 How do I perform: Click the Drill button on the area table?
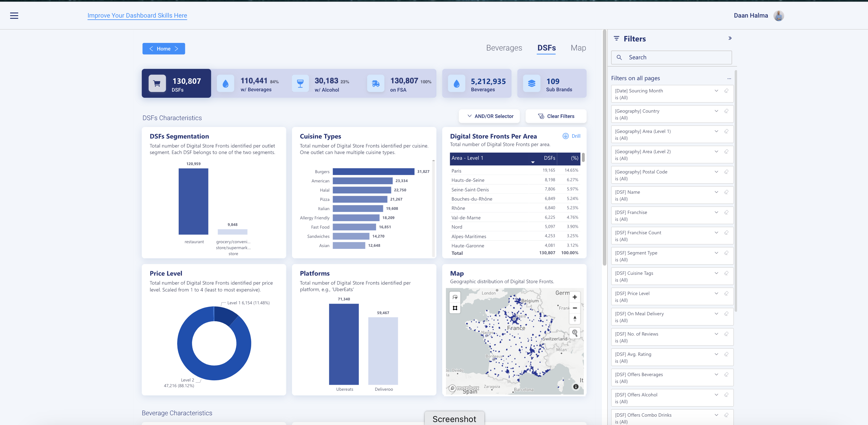coord(572,136)
